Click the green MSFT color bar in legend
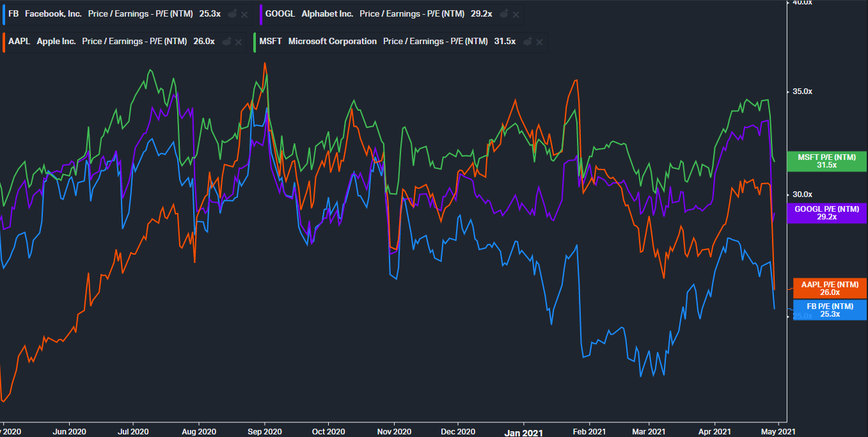This screenshot has height=437, width=868. coord(255,42)
